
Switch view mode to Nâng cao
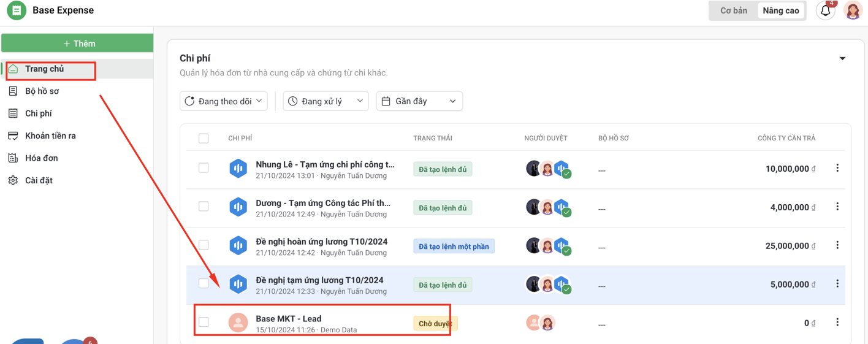[x=781, y=10]
